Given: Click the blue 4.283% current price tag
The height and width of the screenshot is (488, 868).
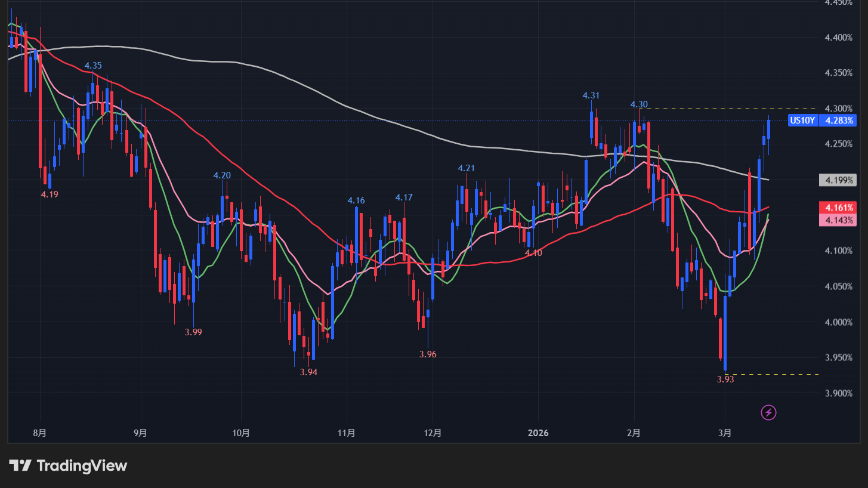Looking at the screenshot, I should tap(838, 121).
